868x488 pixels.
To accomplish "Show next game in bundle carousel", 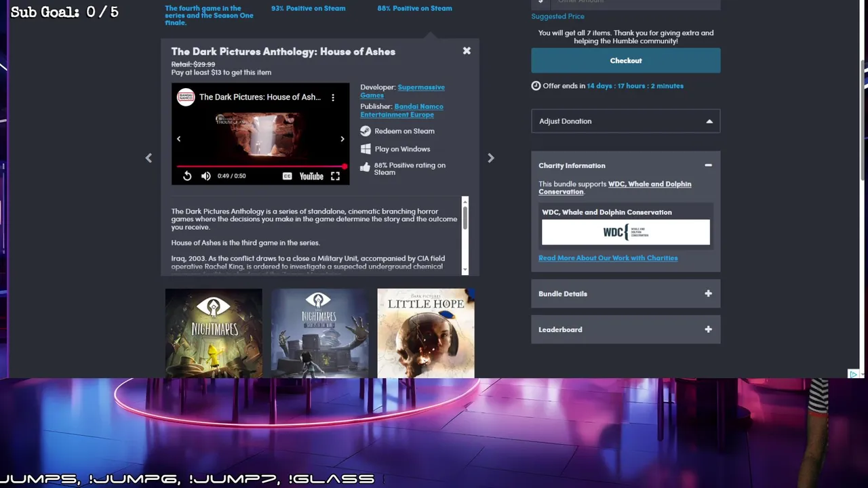I will coord(491,158).
